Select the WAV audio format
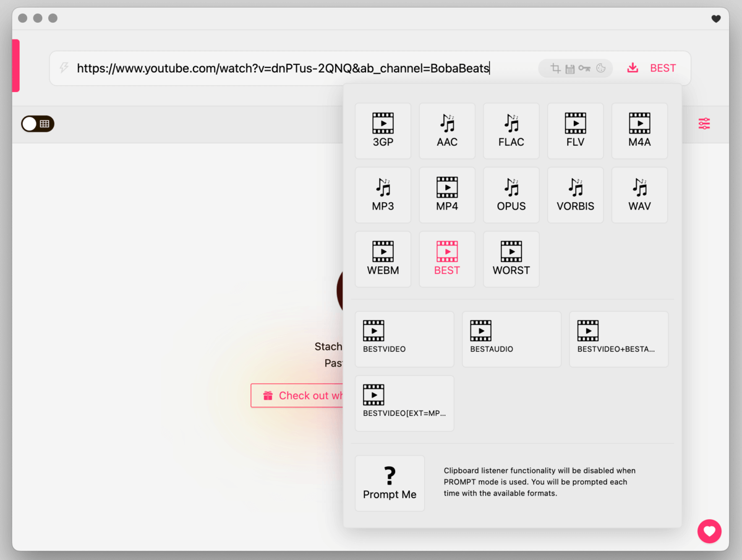Screen dimensions: 742x560 [x=639, y=195]
